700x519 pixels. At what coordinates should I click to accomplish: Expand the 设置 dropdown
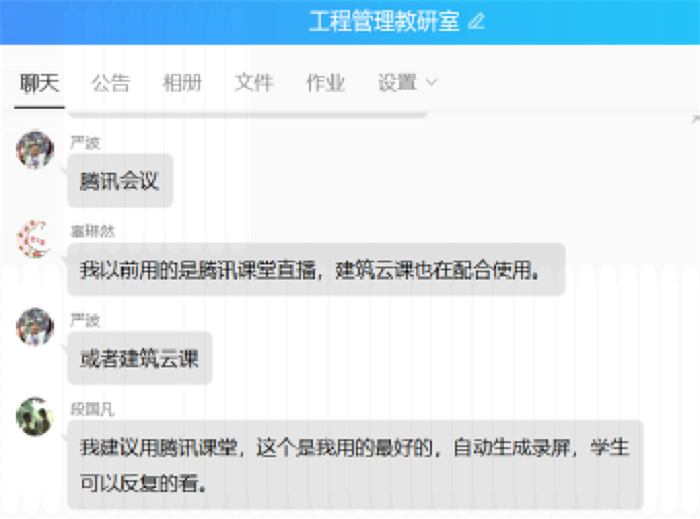click(408, 83)
